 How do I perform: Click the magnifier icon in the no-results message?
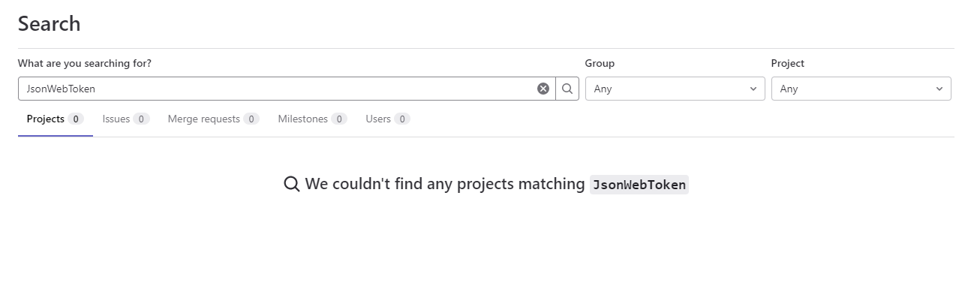click(292, 184)
